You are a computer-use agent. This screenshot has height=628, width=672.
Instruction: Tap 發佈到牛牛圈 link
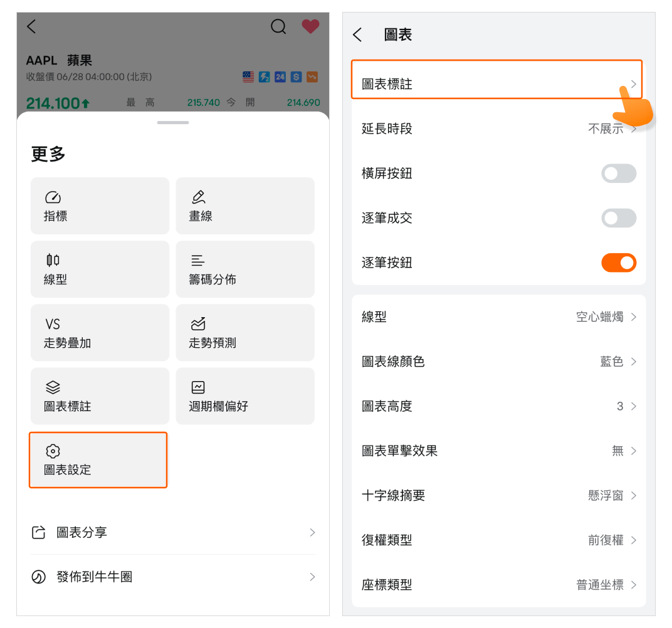pyautogui.click(x=173, y=577)
